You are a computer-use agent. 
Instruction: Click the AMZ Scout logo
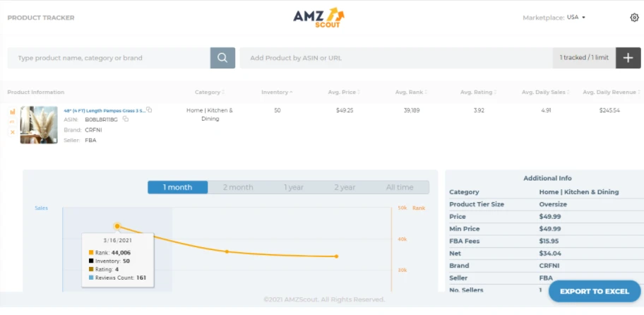(318, 18)
